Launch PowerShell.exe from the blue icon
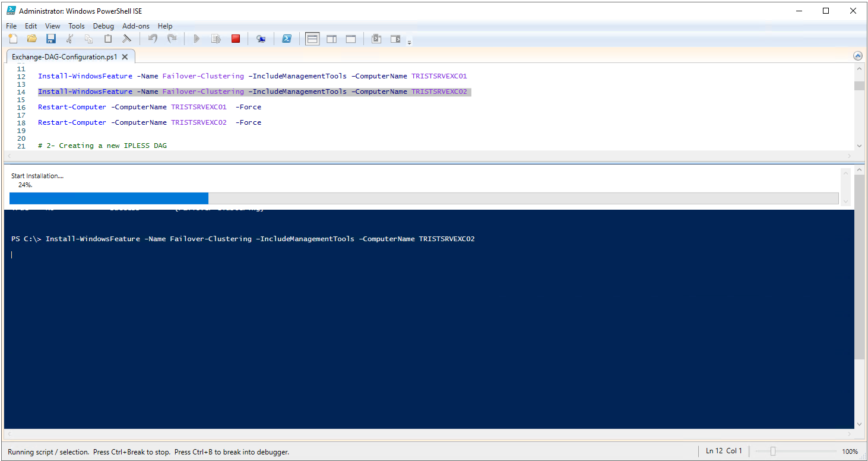 [286, 39]
